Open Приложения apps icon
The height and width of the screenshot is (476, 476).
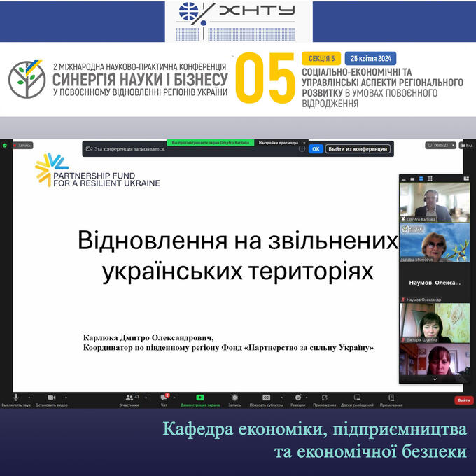pos(324,398)
